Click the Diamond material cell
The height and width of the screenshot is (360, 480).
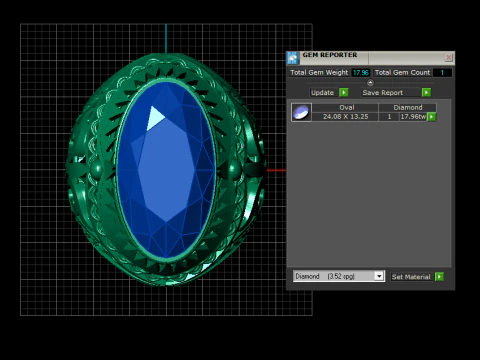pos(408,107)
